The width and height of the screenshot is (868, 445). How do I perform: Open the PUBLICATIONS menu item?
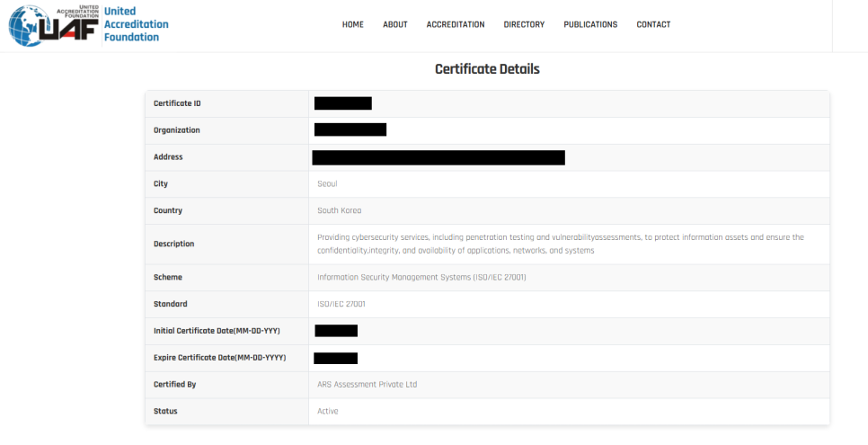(590, 24)
